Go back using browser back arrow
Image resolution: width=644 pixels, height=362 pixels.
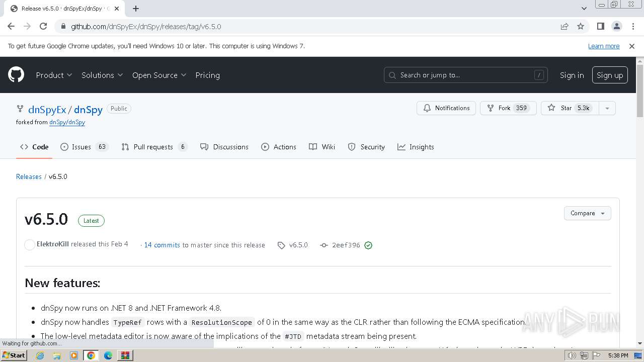pos(11,26)
